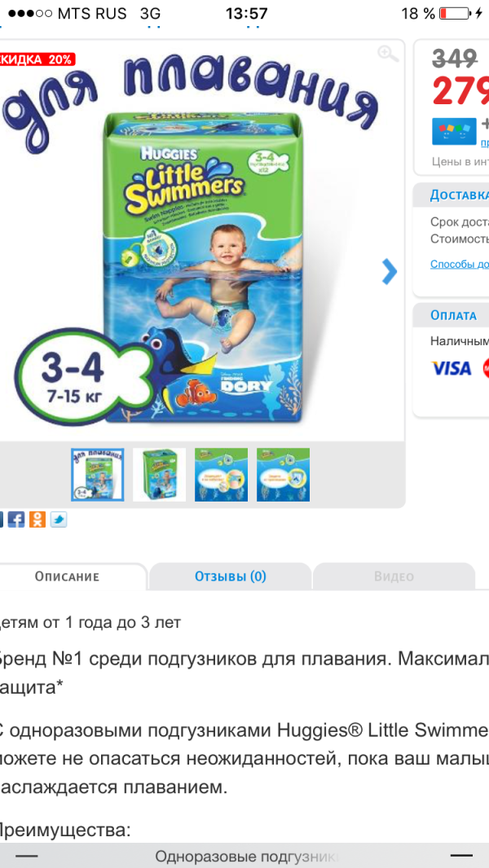The width and height of the screenshot is (489, 868).
Task: Share via the Odnoklassniki orange icon
Action: pos(37,519)
